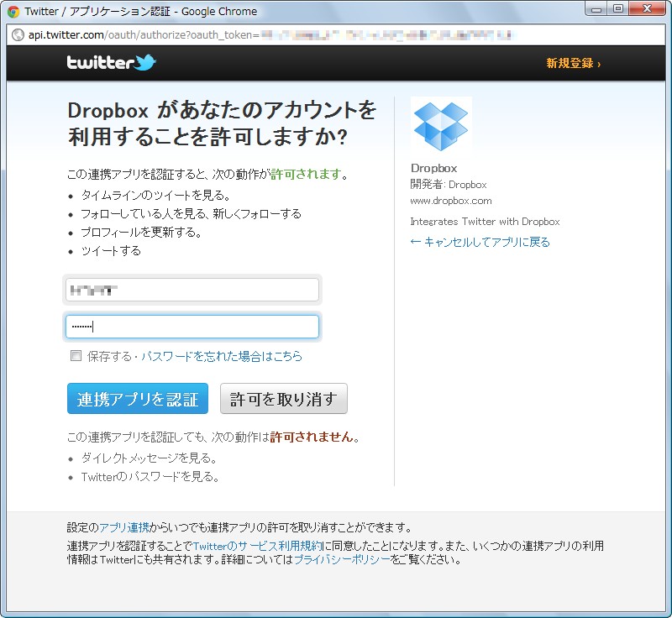
Task: Click the Chrome icon in the title bar
Action: click(x=13, y=12)
